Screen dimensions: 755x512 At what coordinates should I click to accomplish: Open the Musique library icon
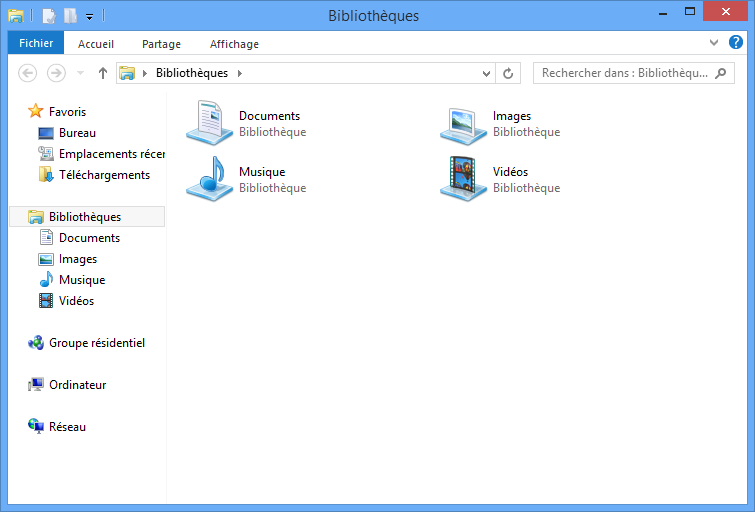(x=209, y=179)
